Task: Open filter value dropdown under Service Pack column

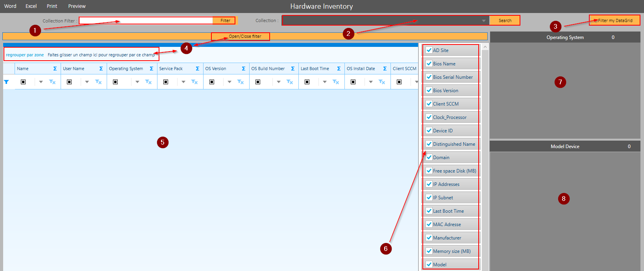Action: [x=183, y=82]
